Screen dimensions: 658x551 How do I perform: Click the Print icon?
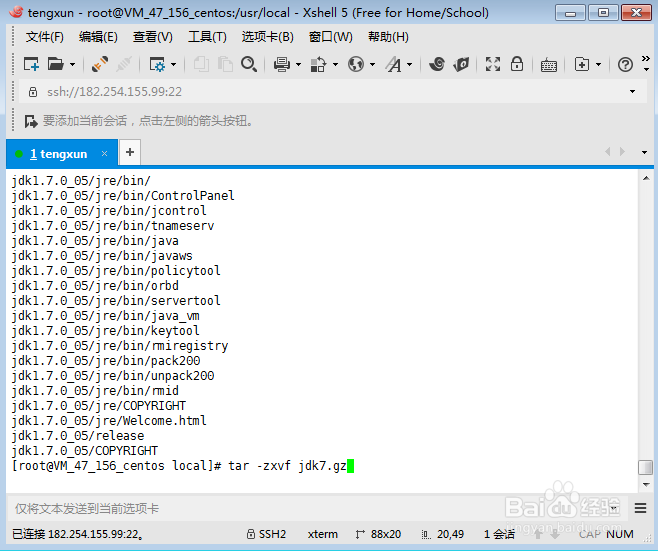coord(282,64)
